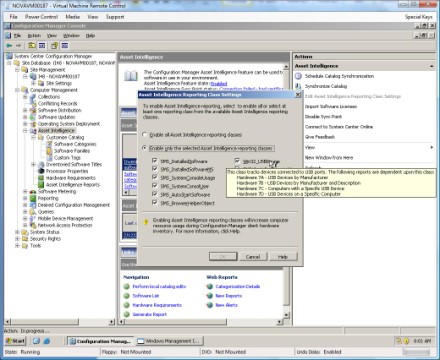This screenshot has height=360, width=440.
Task: Click Internet Explorer quick launch icon
Action: tap(47, 341)
